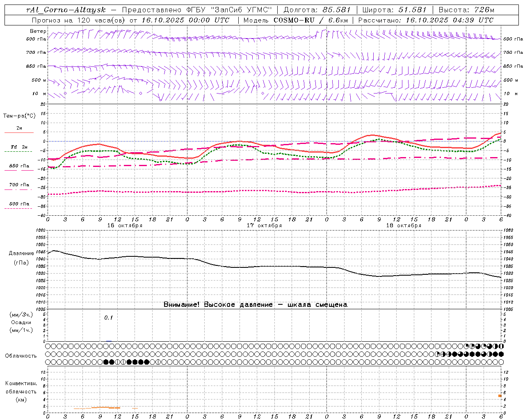
Task: Click the Облачность row label
Action: pos(21,356)
